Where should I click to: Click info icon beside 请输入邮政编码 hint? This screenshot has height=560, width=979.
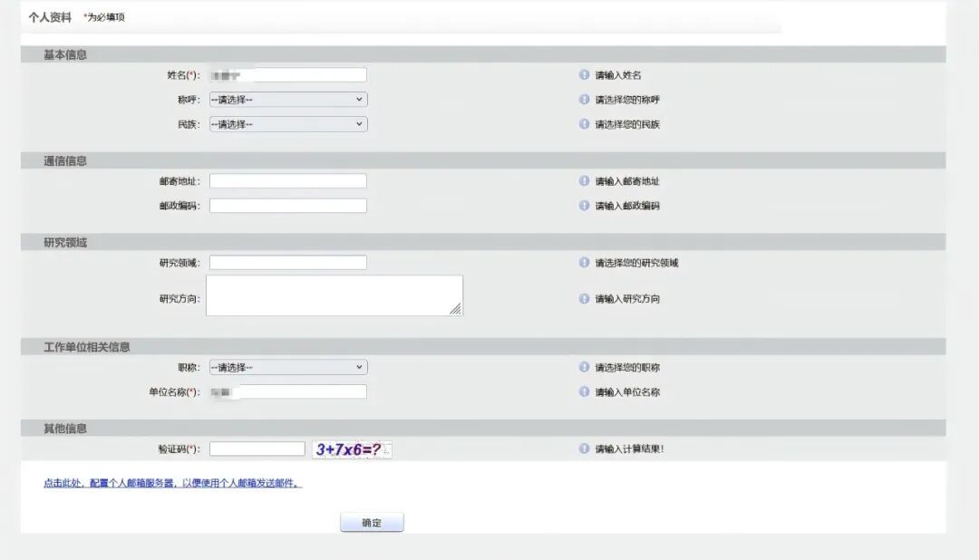pos(585,206)
